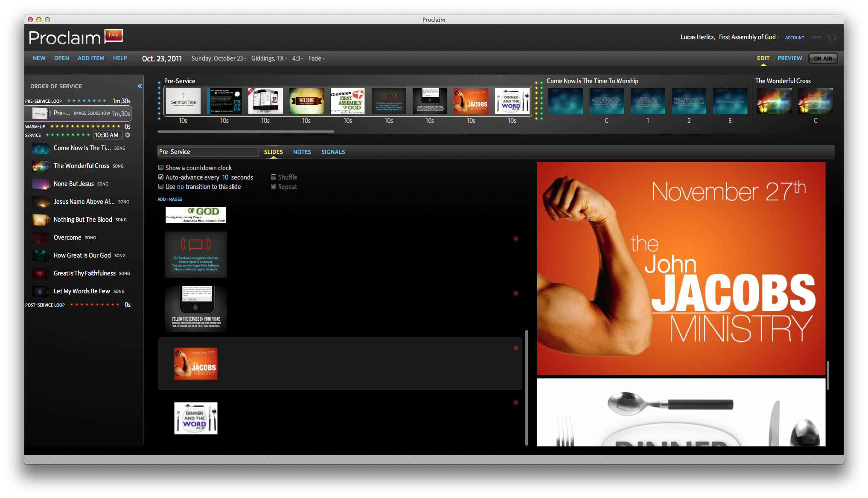Switch to the Notes tab
Viewport: 868px width, 498px height.
pos(302,152)
